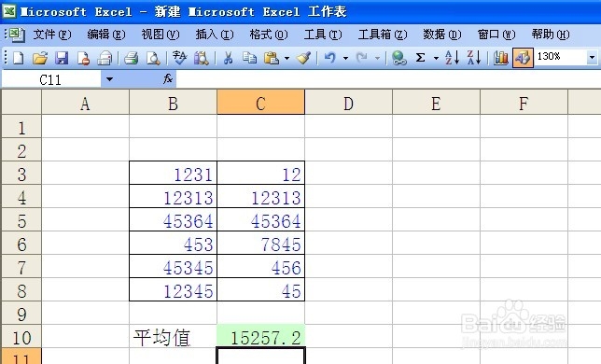Image resolution: width=601 pixels, height=364 pixels.
Task: Print the sheet using the printer icon
Action: 131,58
